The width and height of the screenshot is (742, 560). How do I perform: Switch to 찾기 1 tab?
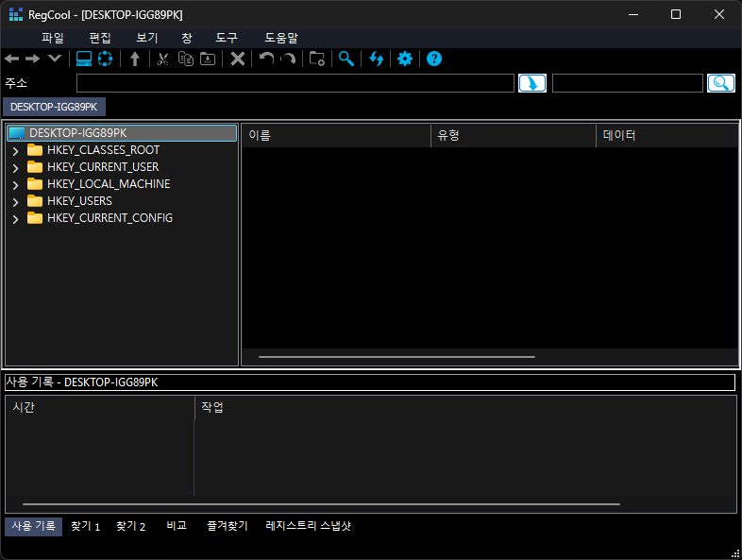85,526
